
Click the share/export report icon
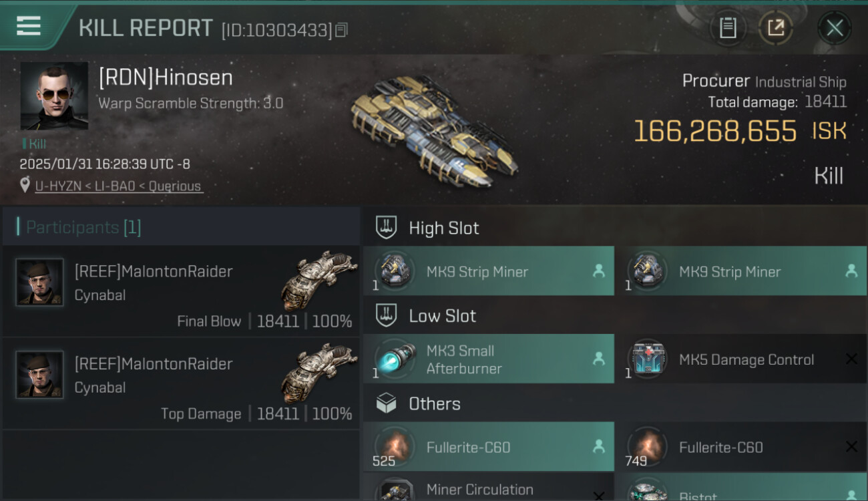pyautogui.click(x=775, y=28)
